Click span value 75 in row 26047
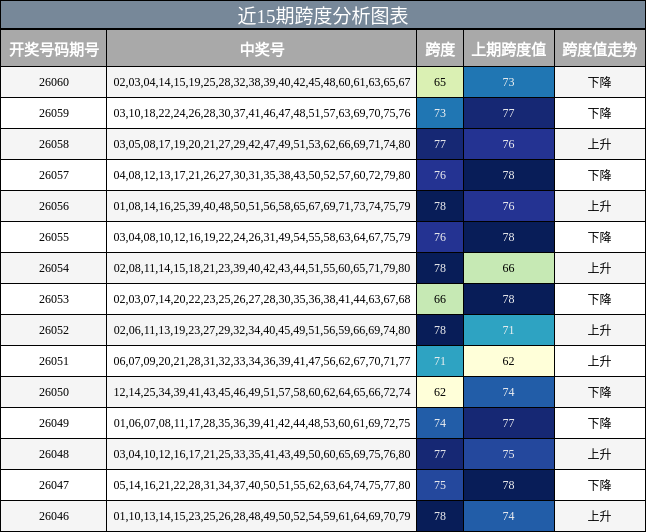The image size is (646, 532). pos(440,485)
